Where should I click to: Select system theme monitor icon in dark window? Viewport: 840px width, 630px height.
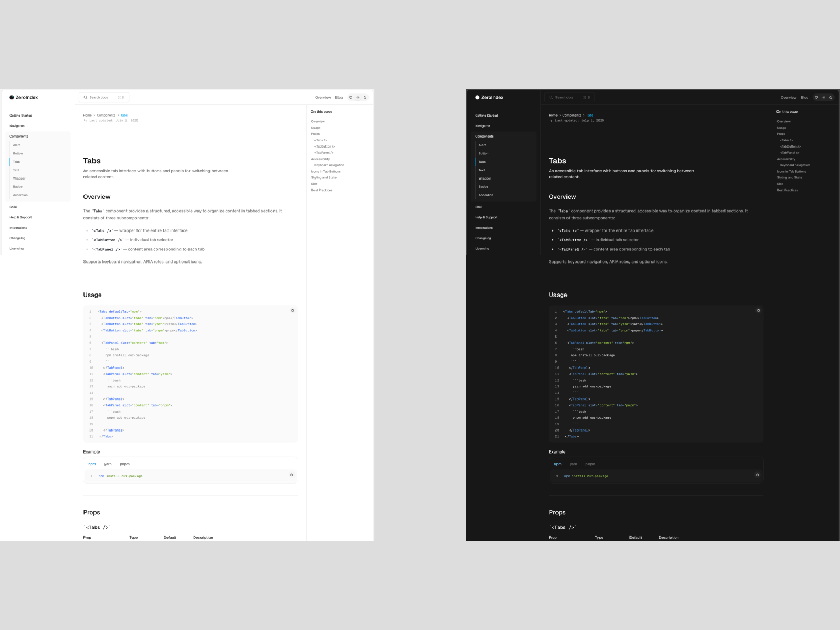click(816, 97)
